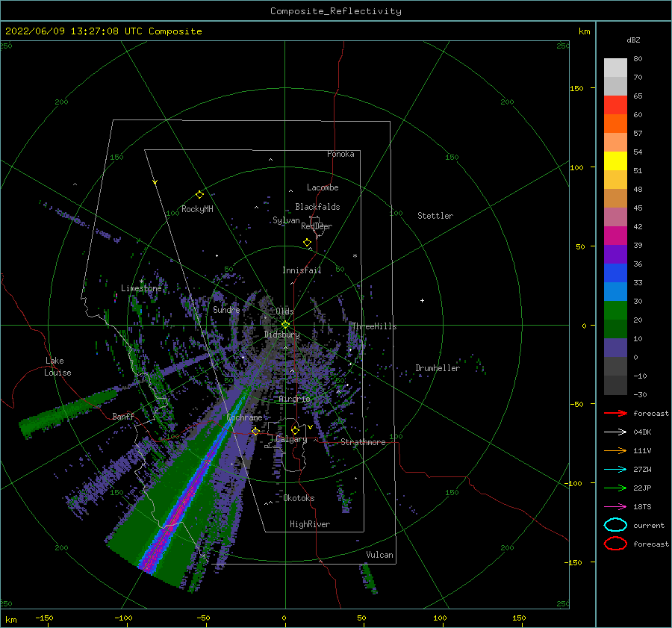Select the red 65 dBZ color swatch

point(615,105)
